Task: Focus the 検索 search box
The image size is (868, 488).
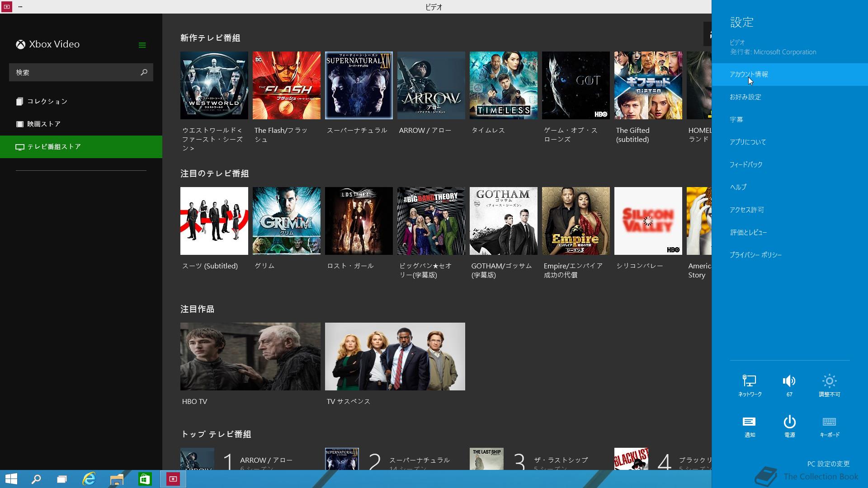Action: [x=81, y=72]
